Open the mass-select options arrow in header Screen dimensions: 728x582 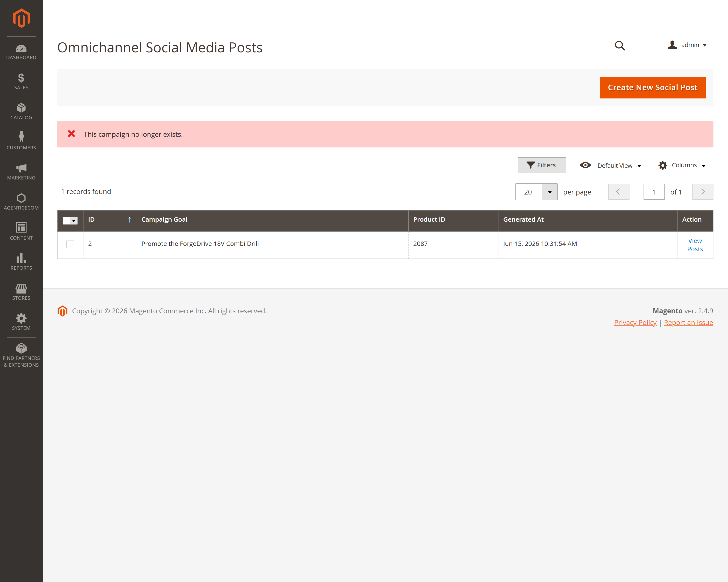click(74, 220)
